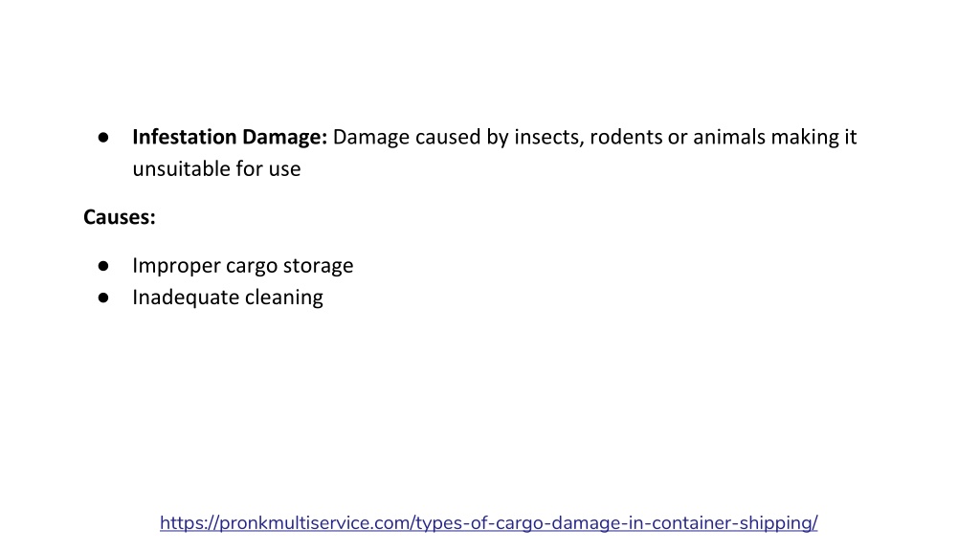The width and height of the screenshot is (980, 551).
Task: Click the 'Causes:' heading
Action: 120,217
